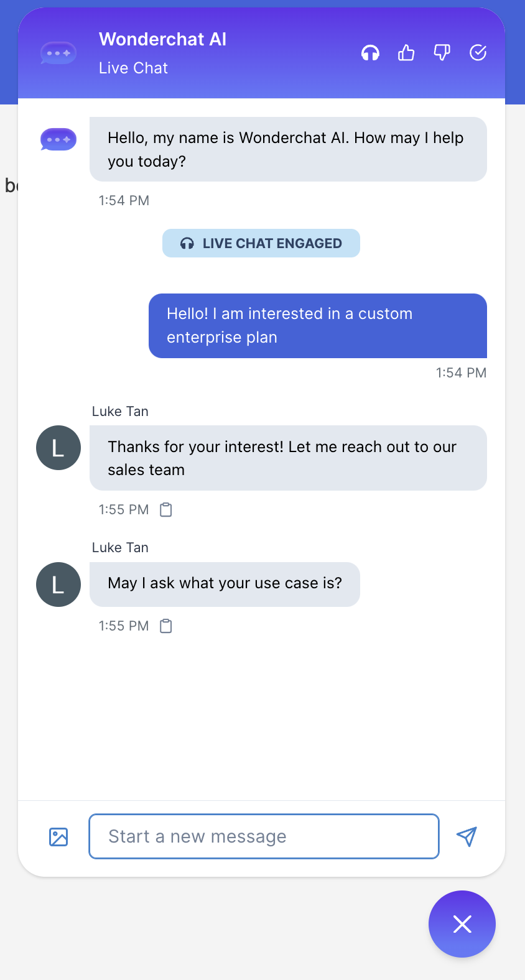Select the enterprise plan message bubble
Screen dimensions: 525x980
[318, 326]
